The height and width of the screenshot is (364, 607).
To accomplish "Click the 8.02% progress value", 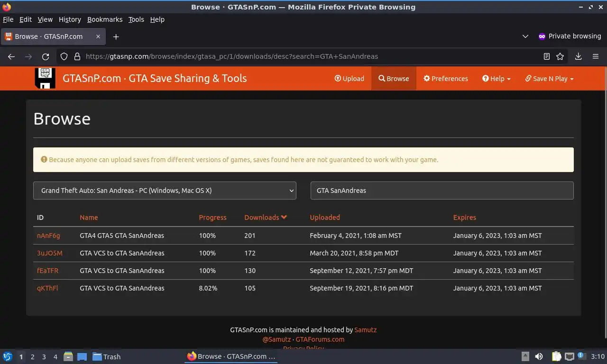I will 208,288.
